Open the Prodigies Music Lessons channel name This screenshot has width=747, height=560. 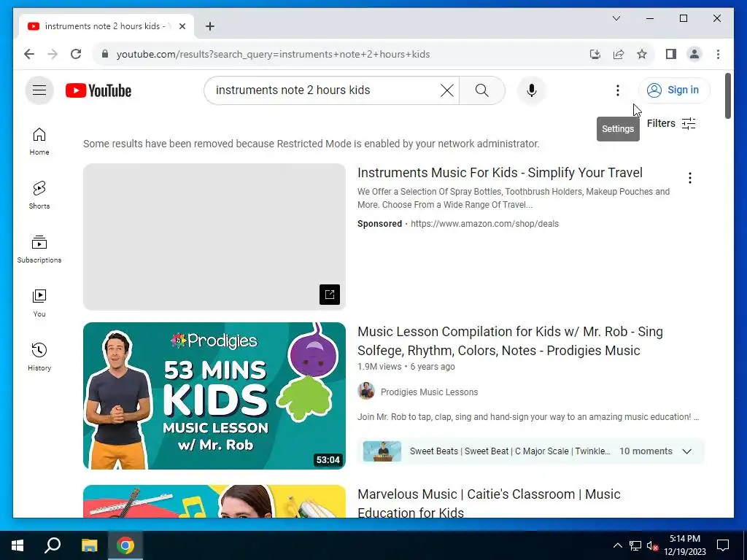(429, 392)
